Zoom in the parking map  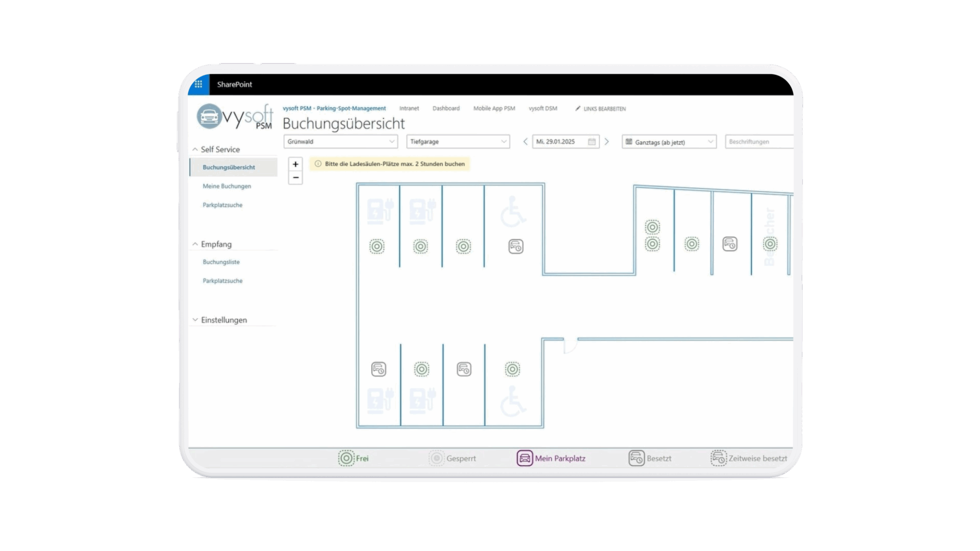[295, 164]
